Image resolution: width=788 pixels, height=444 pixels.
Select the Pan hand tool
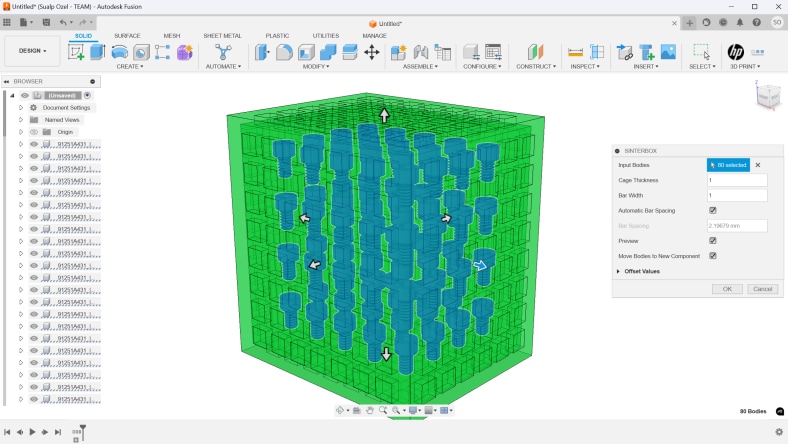click(x=370, y=410)
